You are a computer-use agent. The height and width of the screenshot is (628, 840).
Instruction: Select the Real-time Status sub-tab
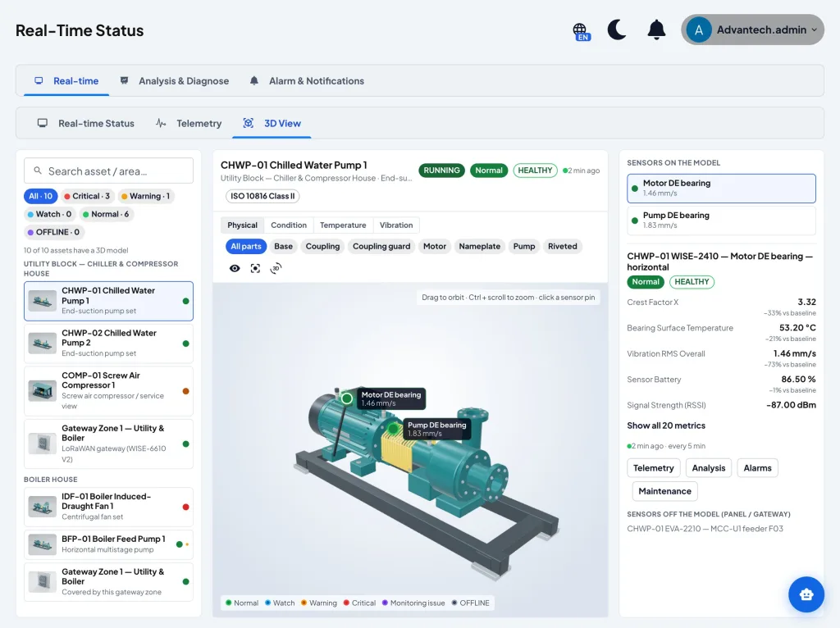[85, 123]
